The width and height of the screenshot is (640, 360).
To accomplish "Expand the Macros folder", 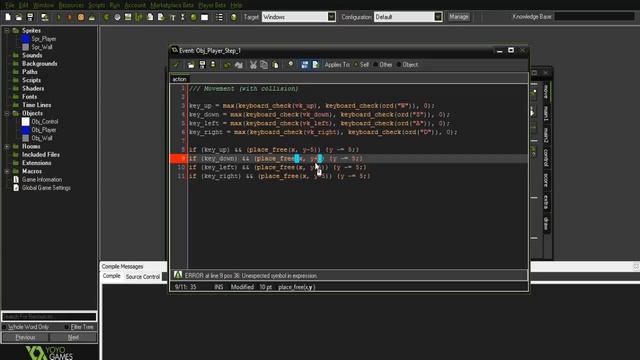I will pos(7,171).
